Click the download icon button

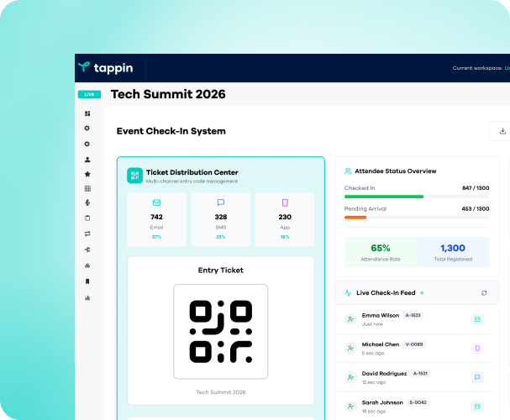click(502, 131)
